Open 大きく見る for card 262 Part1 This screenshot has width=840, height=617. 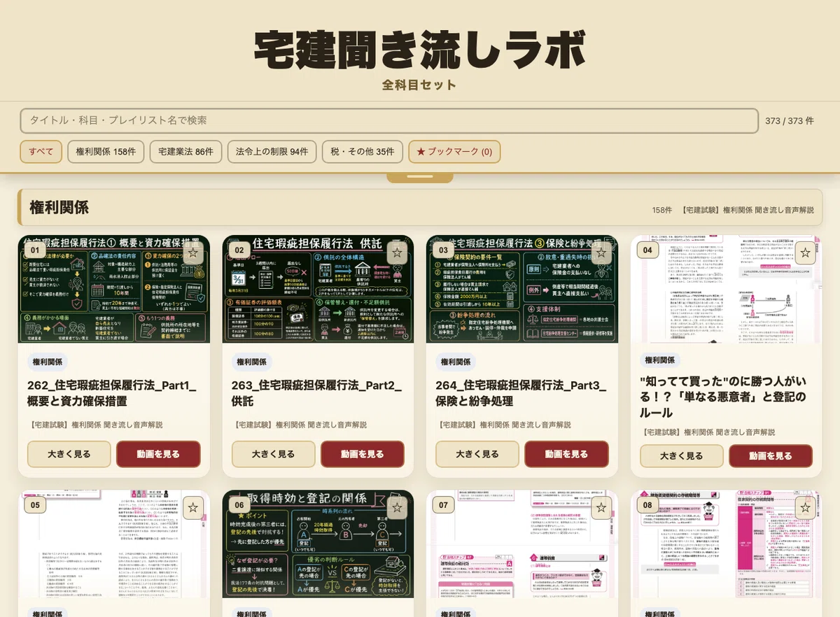click(x=69, y=454)
